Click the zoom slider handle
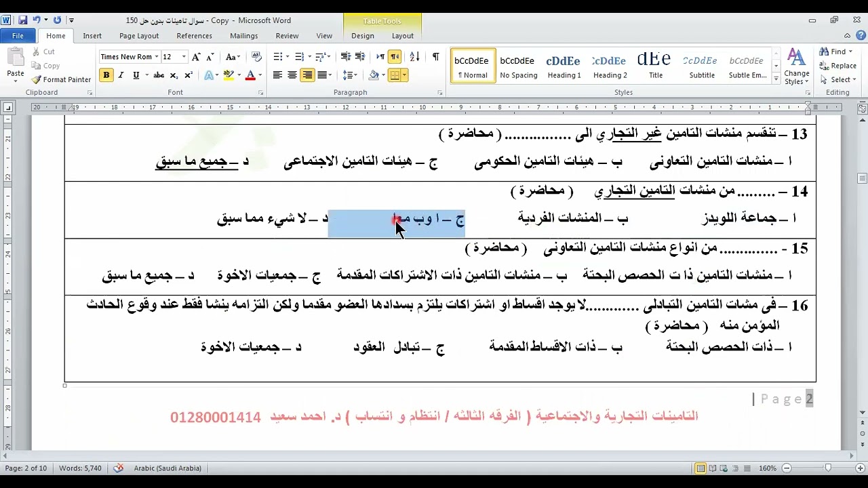Viewport: 868px width, 488px height. click(x=827, y=468)
